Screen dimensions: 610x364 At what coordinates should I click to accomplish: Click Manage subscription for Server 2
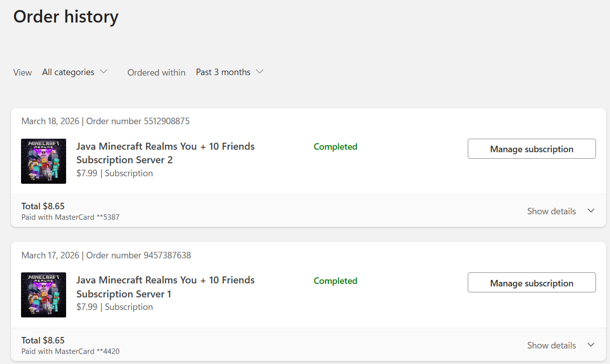tap(531, 149)
